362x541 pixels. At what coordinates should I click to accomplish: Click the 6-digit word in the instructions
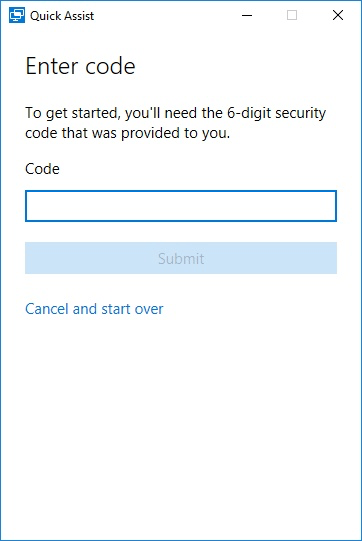point(249,113)
